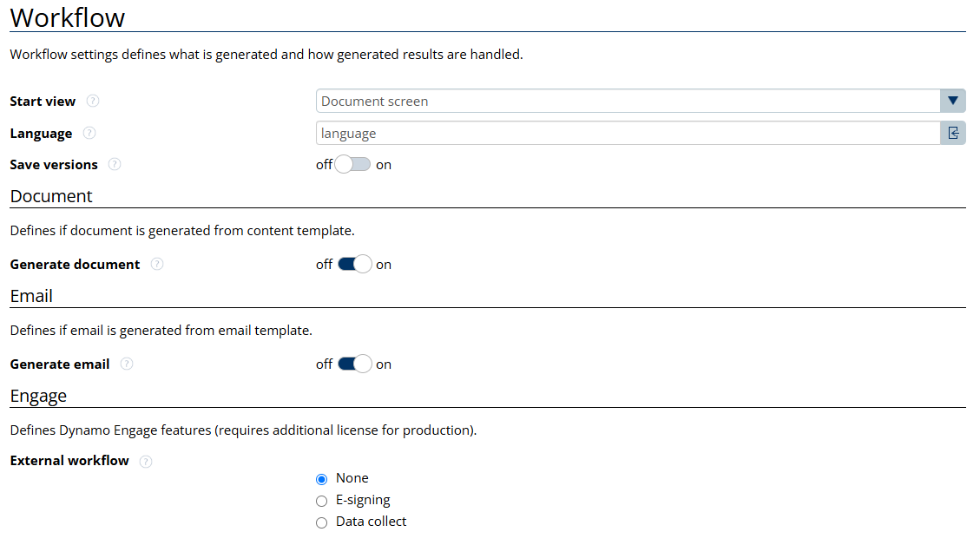This screenshot has height=545, width=980.
Task: Select the None external workflow option
Action: (322, 479)
